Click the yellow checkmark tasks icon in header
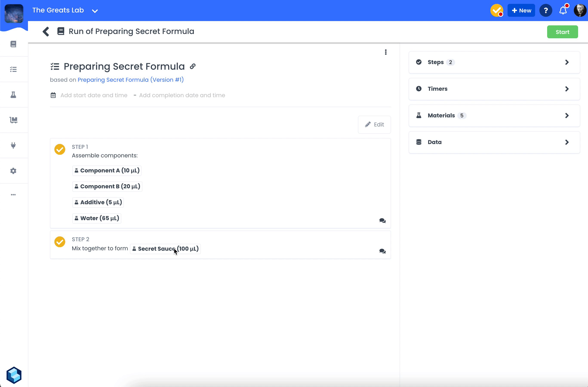This screenshot has width=588, height=387. coord(496,10)
